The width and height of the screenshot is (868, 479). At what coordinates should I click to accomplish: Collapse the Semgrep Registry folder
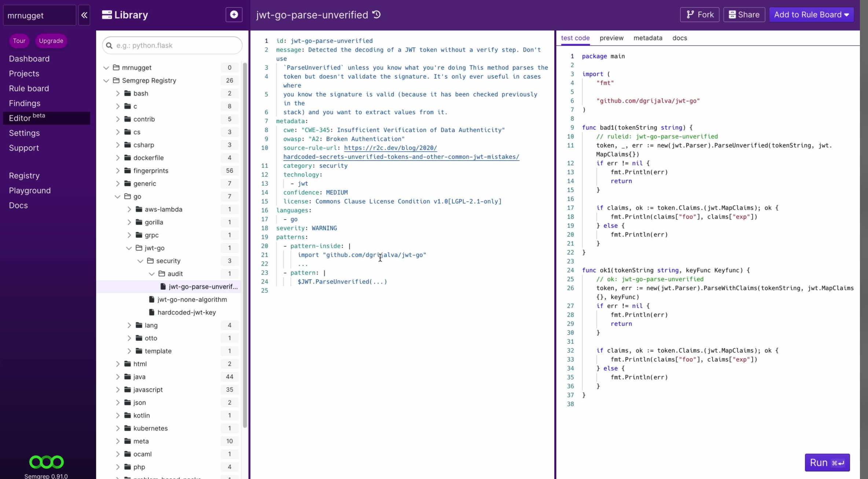[106, 80]
